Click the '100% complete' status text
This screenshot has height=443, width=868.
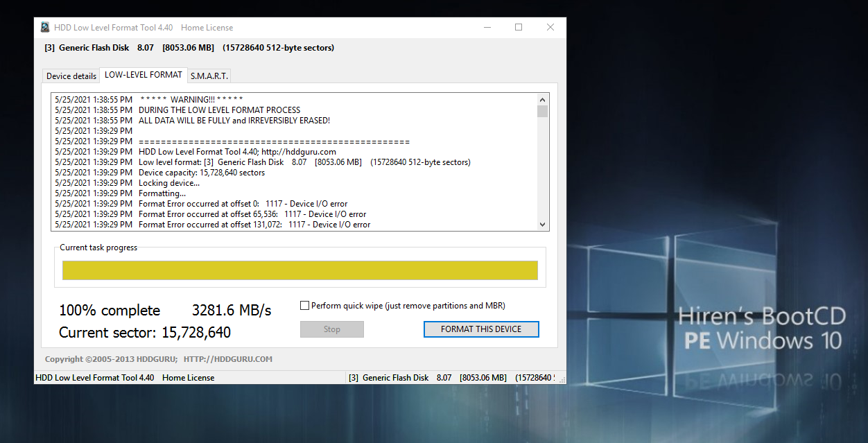coord(110,311)
